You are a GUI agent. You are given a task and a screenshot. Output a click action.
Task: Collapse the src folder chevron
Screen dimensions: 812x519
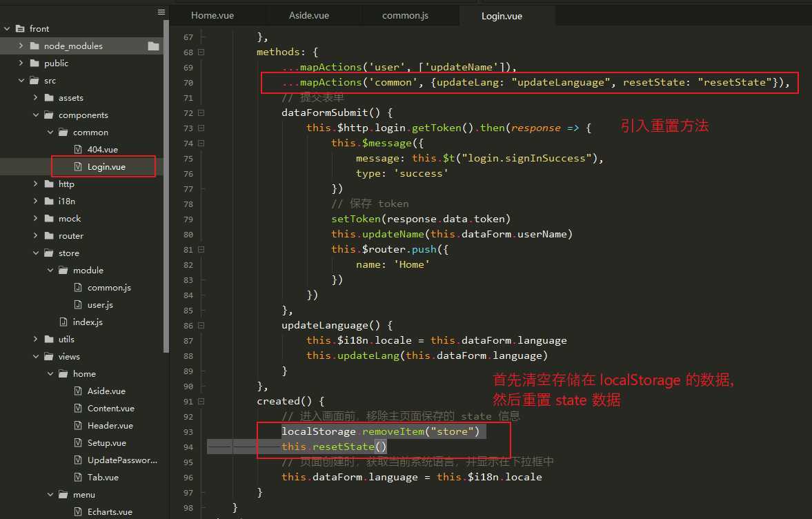21,80
